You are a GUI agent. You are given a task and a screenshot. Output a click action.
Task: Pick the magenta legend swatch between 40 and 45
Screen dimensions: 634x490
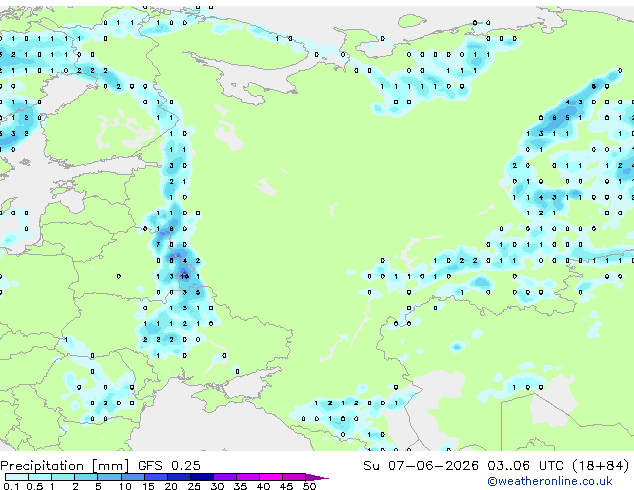271,477
